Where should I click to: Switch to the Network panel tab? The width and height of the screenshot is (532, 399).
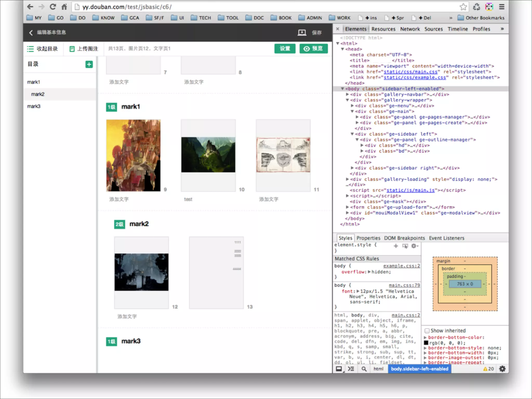(x=410, y=29)
